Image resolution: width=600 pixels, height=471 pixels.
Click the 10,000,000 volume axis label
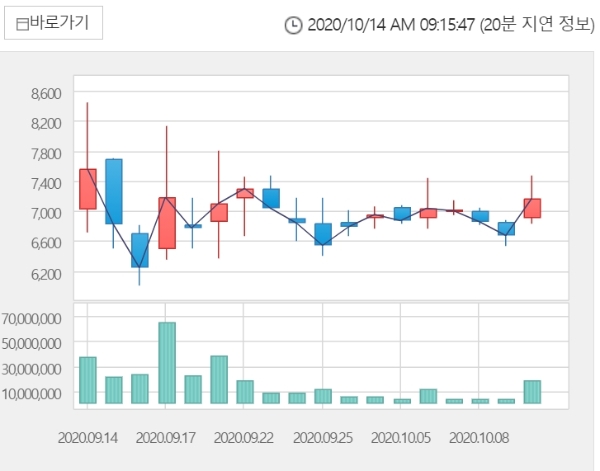[x=31, y=393]
